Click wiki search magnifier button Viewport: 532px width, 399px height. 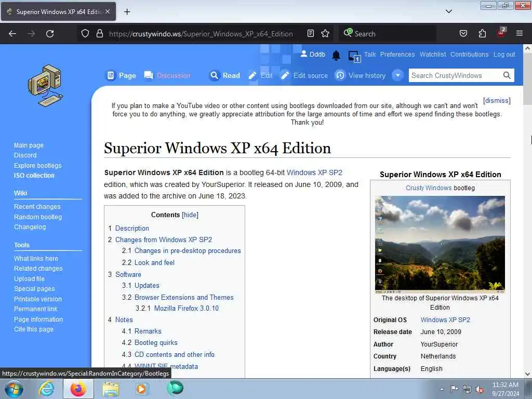pyautogui.click(x=507, y=75)
